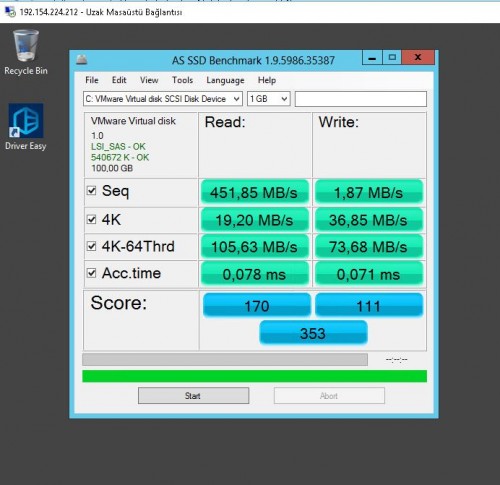Click the VMware Virtual disk name label

[133, 121]
